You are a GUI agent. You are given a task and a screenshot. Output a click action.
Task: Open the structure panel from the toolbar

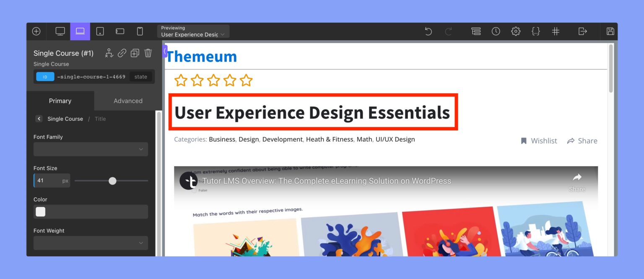click(476, 31)
